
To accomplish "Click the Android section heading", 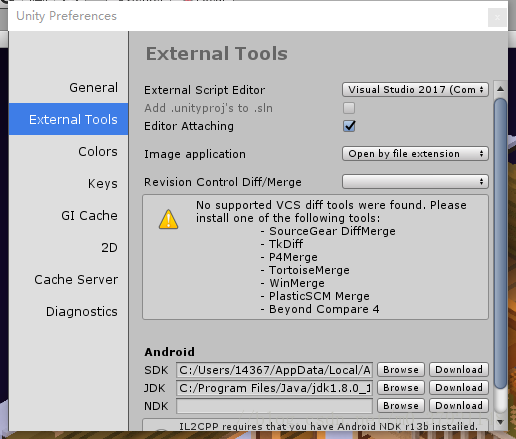I will click(x=169, y=352).
